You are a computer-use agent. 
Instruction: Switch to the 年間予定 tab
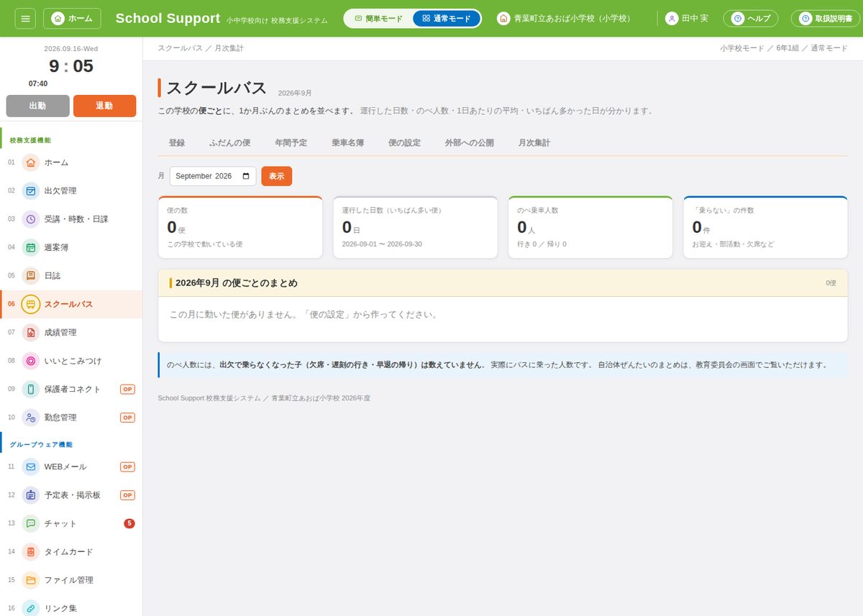pyautogui.click(x=291, y=143)
